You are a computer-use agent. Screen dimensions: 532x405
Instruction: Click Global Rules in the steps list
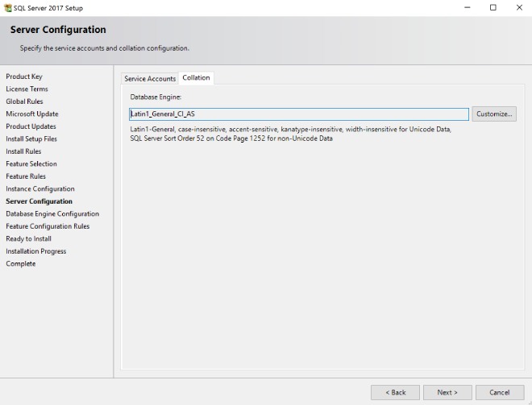coord(24,101)
